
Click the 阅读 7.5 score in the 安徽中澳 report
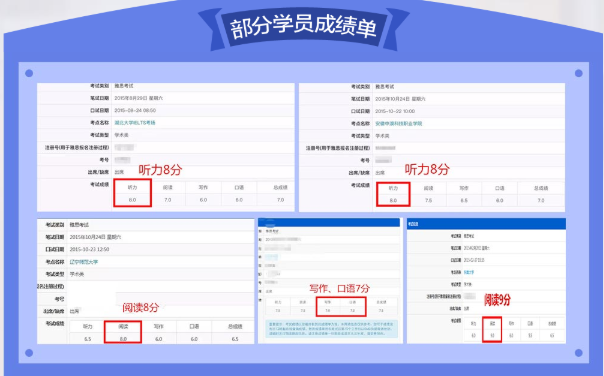(x=428, y=200)
